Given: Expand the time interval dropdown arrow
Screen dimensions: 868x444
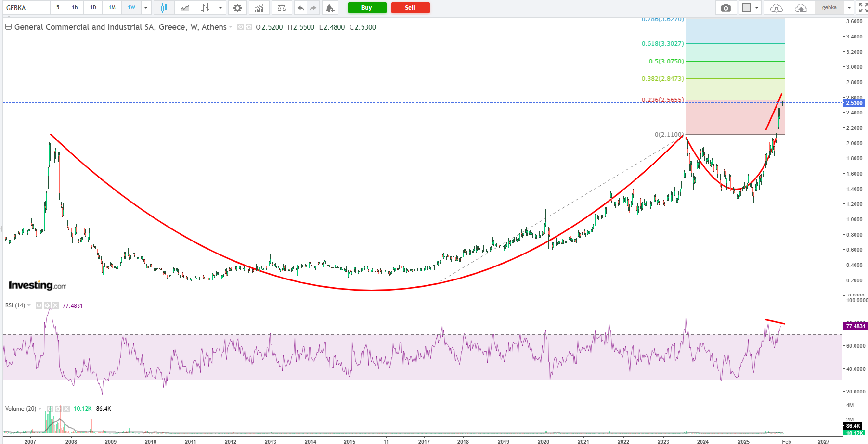Looking at the screenshot, I should pyautogui.click(x=146, y=8).
